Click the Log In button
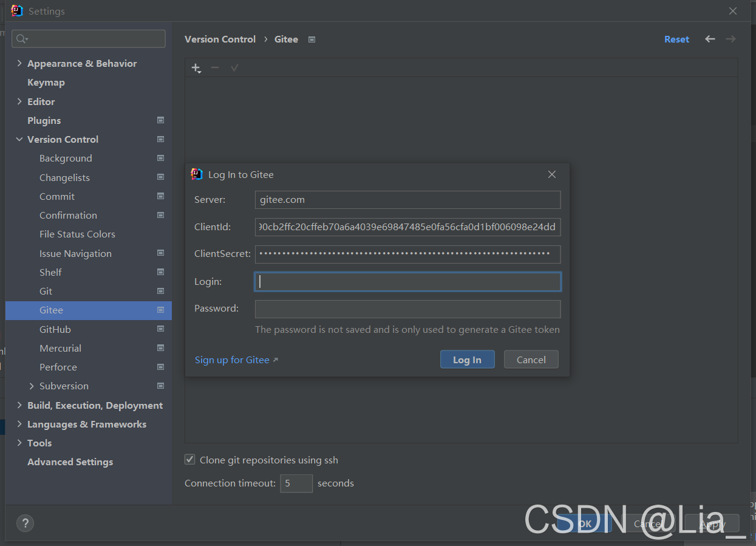The height and width of the screenshot is (546, 756). (x=467, y=360)
